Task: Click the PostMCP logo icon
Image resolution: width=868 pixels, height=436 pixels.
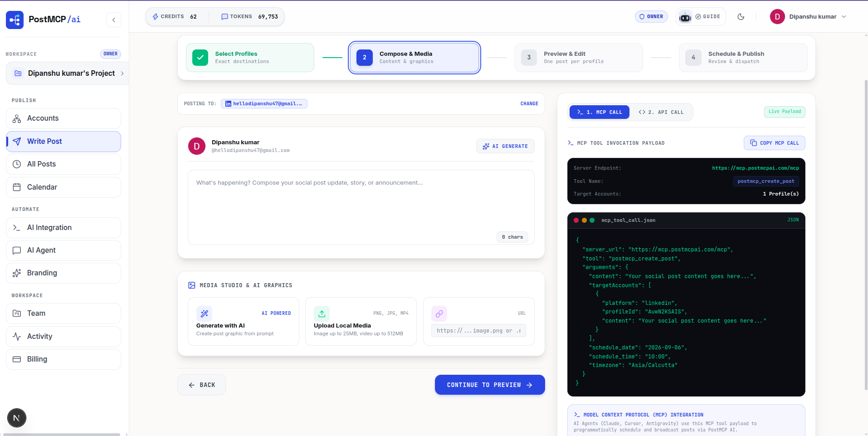Action: 15,20
